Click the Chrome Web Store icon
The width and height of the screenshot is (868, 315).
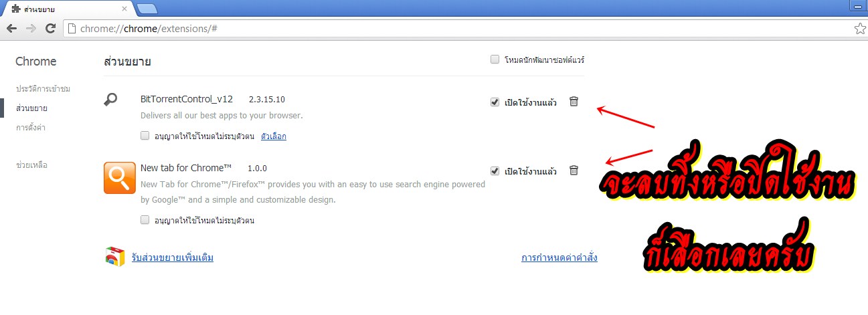click(x=115, y=257)
